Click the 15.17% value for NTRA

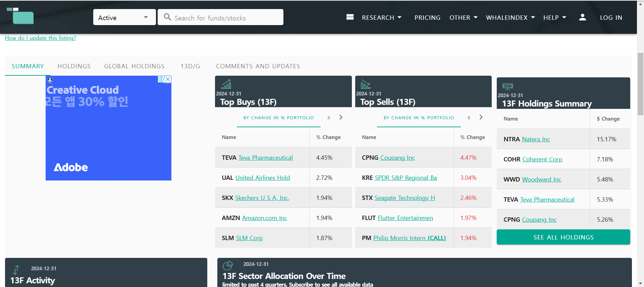pos(606,139)
